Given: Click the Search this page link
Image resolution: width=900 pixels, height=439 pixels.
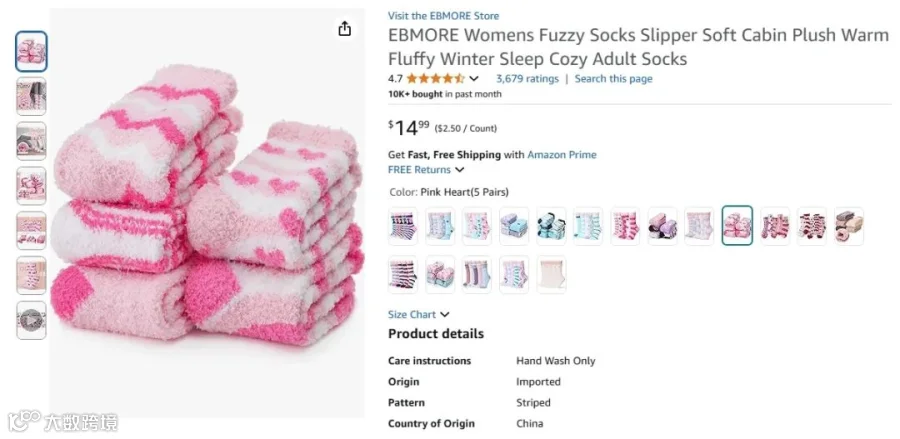Looking at the screenshot, I should click(x=613, y=79).
